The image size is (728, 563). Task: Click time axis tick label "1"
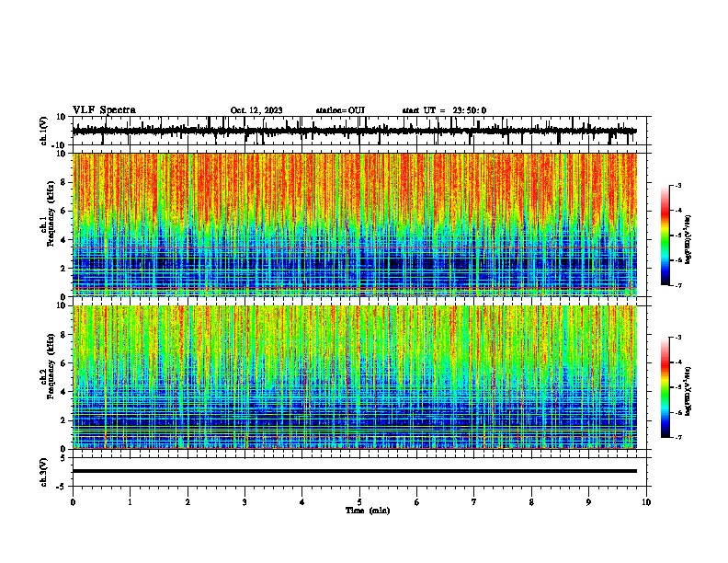pos(130,502)
